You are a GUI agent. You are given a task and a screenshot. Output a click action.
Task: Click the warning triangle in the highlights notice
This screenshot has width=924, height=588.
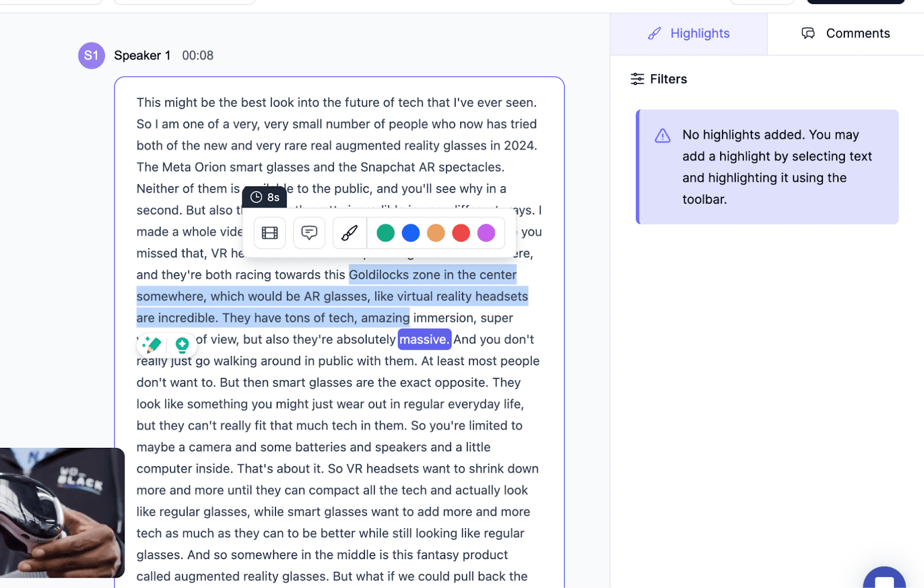(x=662, y=136)
